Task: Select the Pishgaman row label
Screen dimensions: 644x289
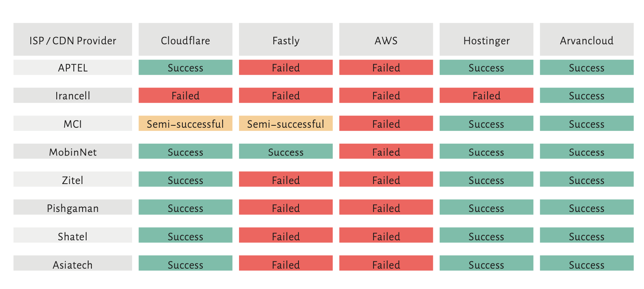Action: coord(73,208)
